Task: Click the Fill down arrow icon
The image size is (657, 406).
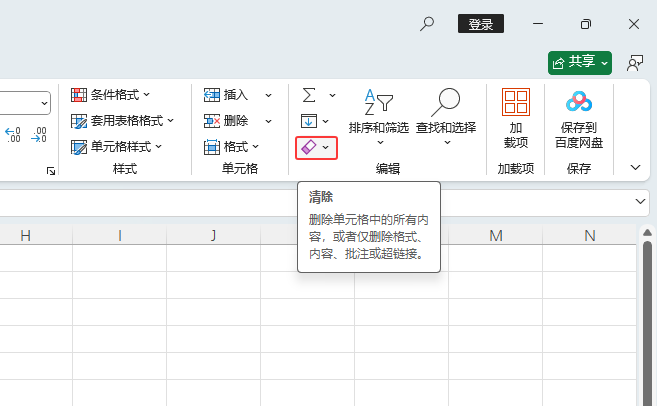Action: coord(309,121)
